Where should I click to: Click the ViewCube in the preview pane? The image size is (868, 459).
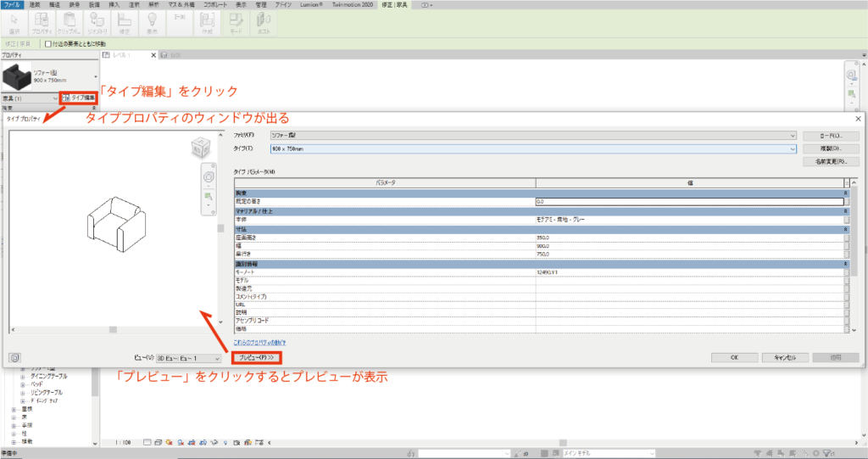[201, 148]
